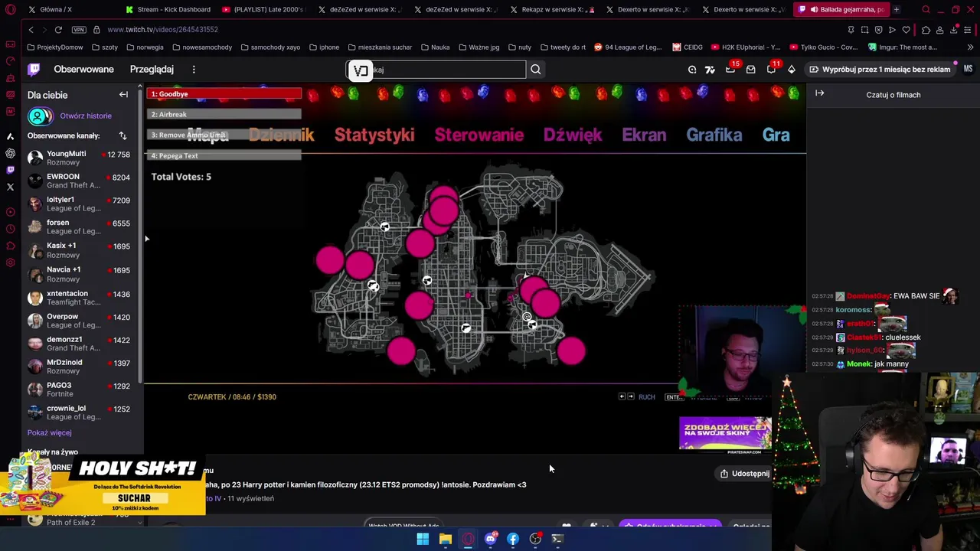Open the Twitch inbox envelope icon
Viewport: 980px width, 551px height.
pos(751,70)
